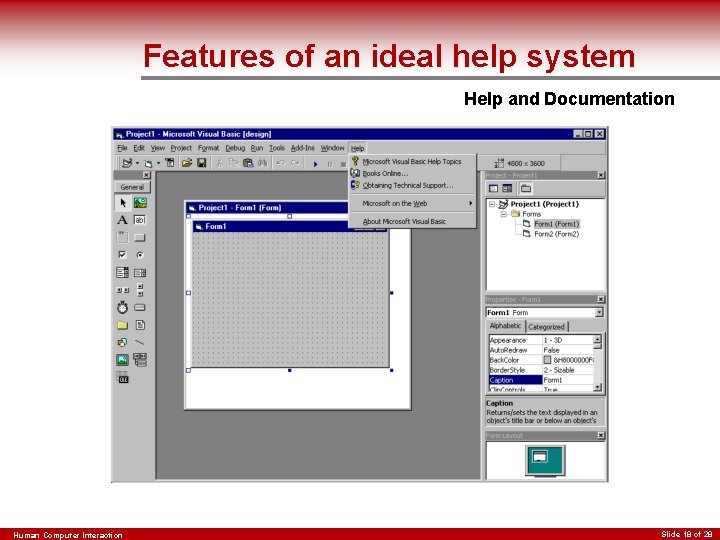Select the Line control in the toolbox
Image resolution: width=720 pixels, height=540 pixels.
click(x=140, y=342)
